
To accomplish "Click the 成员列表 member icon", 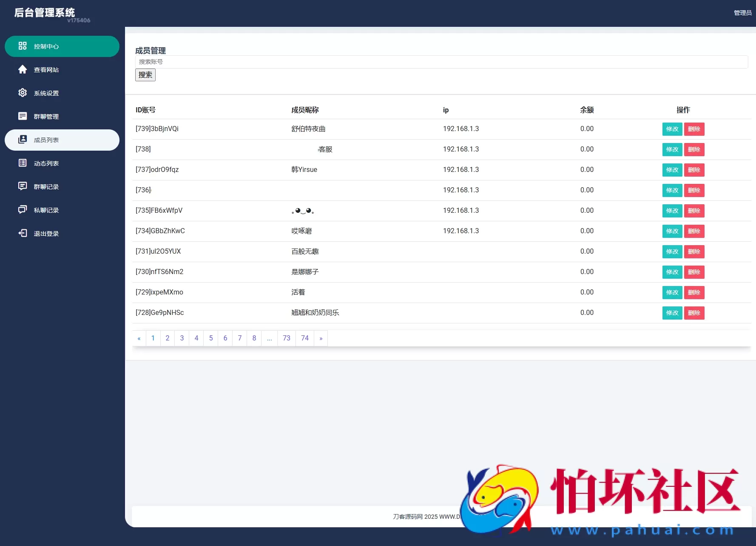I will pos(23,140).
